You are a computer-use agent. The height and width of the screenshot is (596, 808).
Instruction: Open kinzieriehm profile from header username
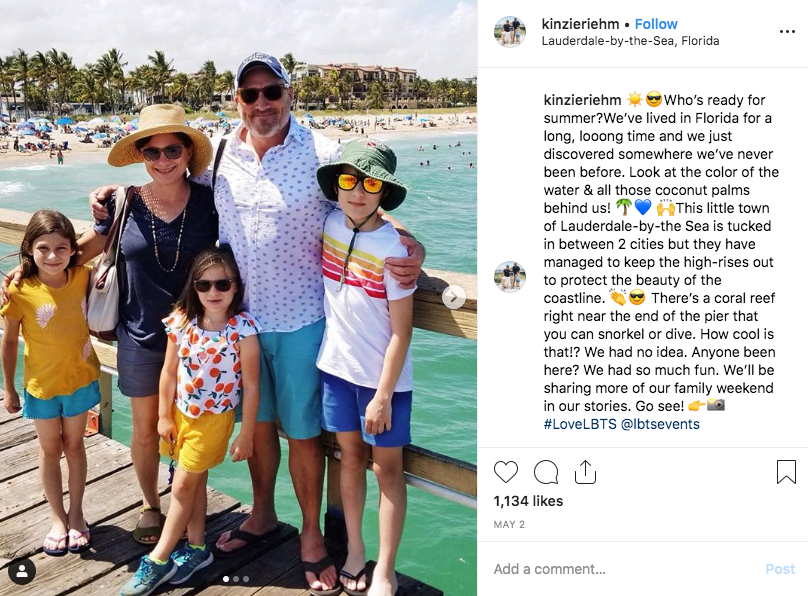[x=580, y=24]
